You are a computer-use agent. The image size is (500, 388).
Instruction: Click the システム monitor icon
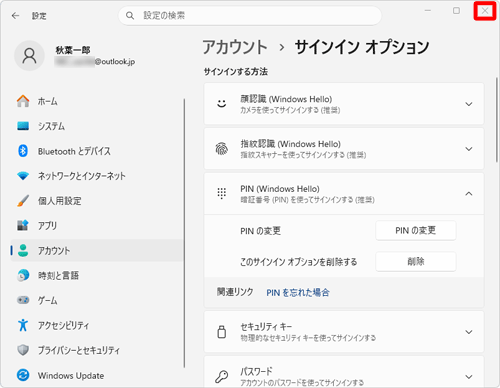point(23,126)
